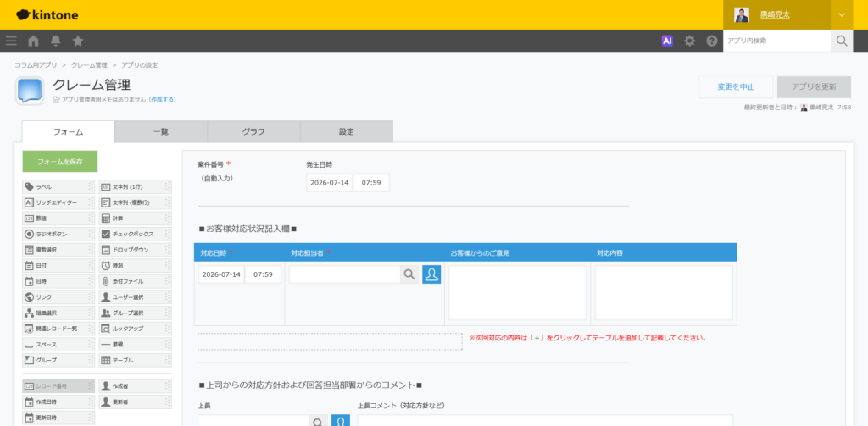Click the アプリ内検索 search box

click(x=776, y=41)
